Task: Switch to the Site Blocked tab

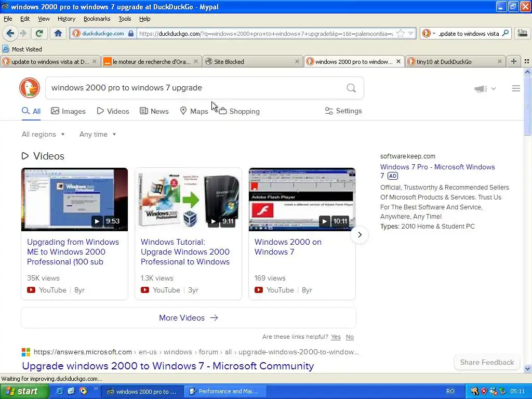Action: click(252, 61)
